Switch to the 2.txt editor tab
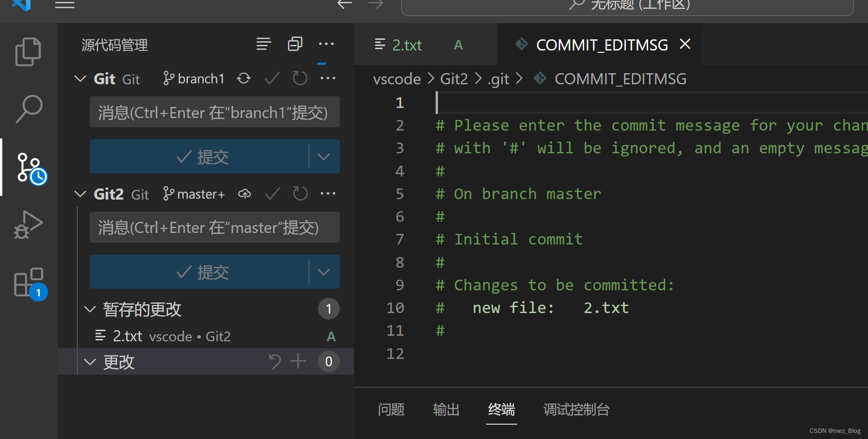 tap(426, 45)
